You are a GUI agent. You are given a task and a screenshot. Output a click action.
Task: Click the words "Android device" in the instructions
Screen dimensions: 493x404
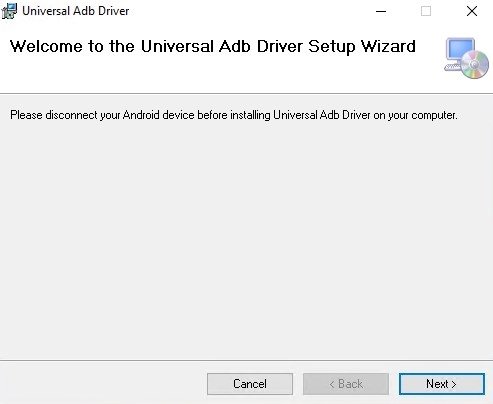(158, 115)
